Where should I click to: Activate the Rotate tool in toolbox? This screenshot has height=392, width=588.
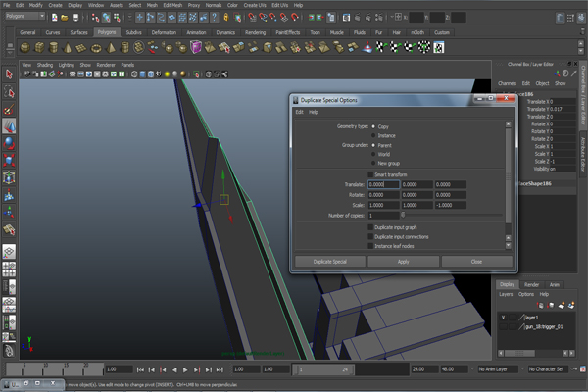(x=9, y=143)
